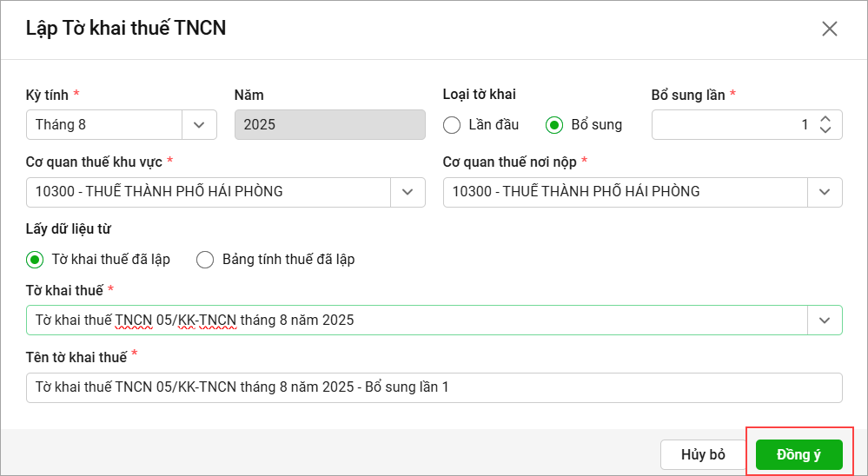Screen dimensions: 868x476
Task: Open the Kỳ tính dropdown arrow
Action: (199, 124)
